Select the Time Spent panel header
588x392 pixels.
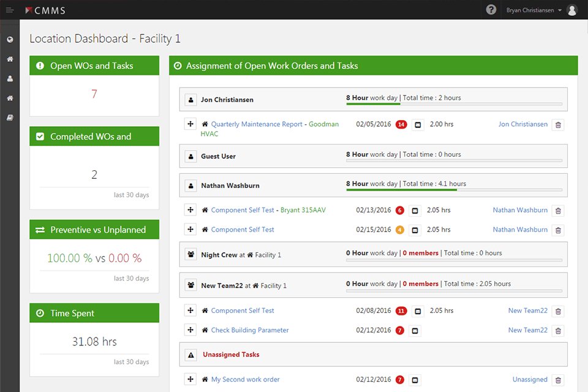[94, 313]
